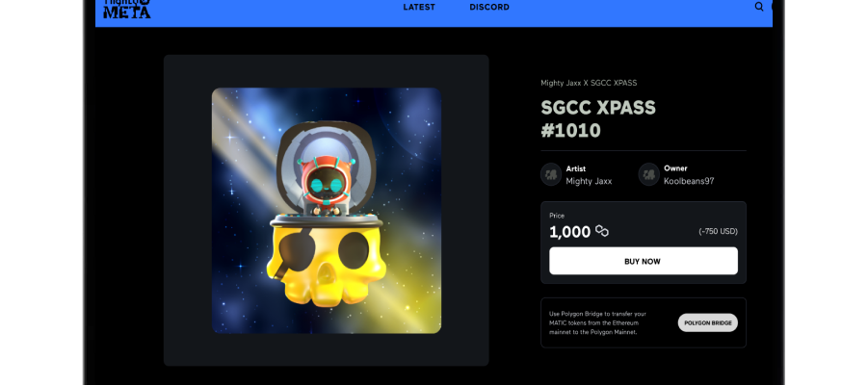Click the Mighty Meta logo
This screenshot has width=868, height=385.
(x=127, y=9)
